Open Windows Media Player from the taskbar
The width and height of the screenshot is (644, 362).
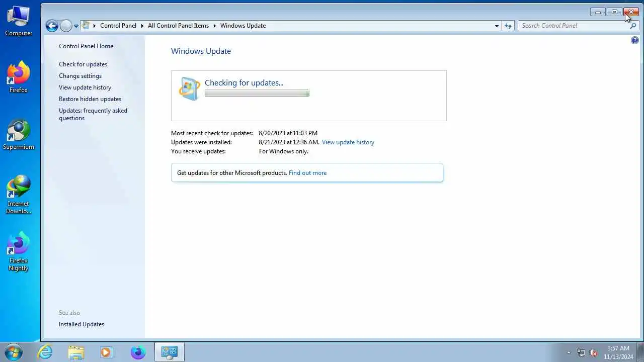pyautogui.click(x=107, y=352)
